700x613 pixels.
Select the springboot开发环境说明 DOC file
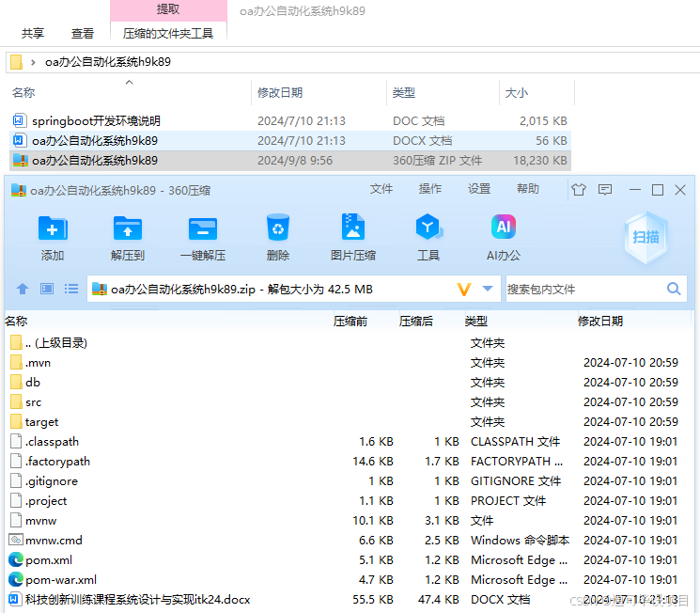pos(290,120)
